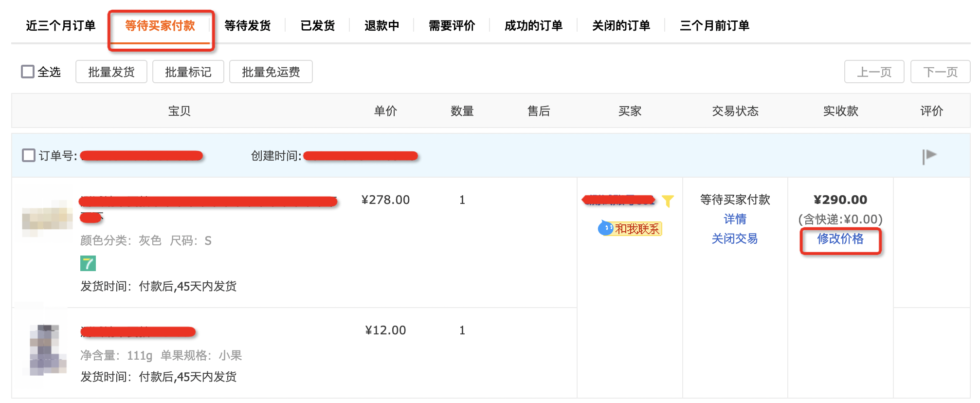Click 关闭交易 link to close order
The width and height of the screenshot is (980, 403).
pyautogui.click(x=735, y=239)
